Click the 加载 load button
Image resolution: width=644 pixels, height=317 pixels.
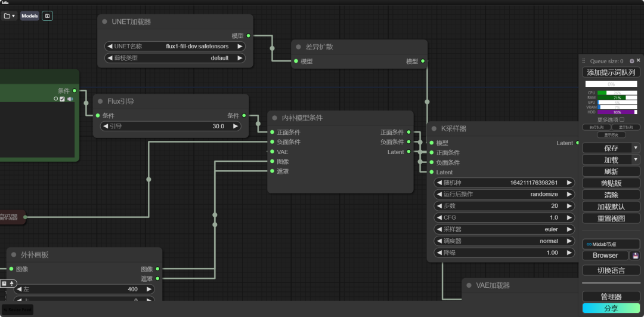pyautogui.click(x=607, y=159)
